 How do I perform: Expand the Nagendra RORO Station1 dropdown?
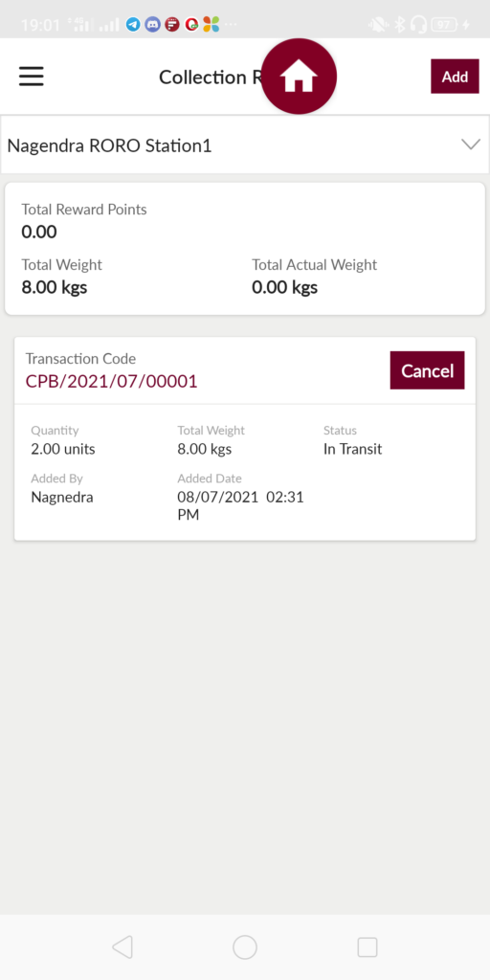pos(245,145)
